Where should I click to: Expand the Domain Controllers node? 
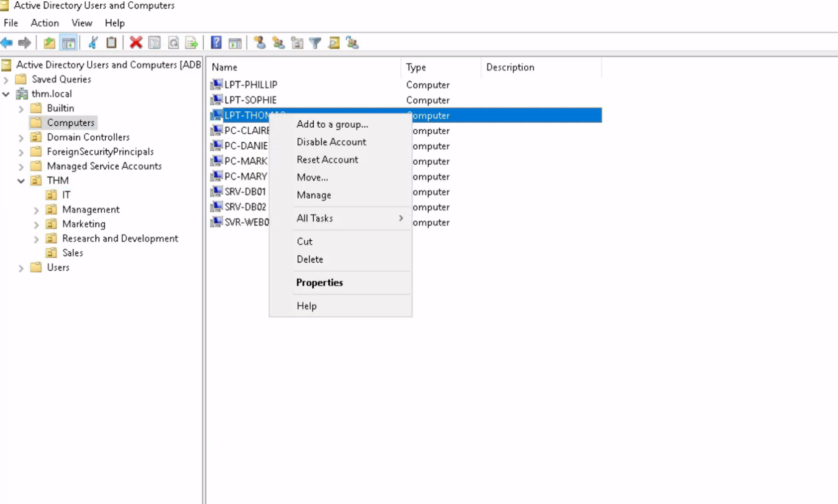click(21, 138)
